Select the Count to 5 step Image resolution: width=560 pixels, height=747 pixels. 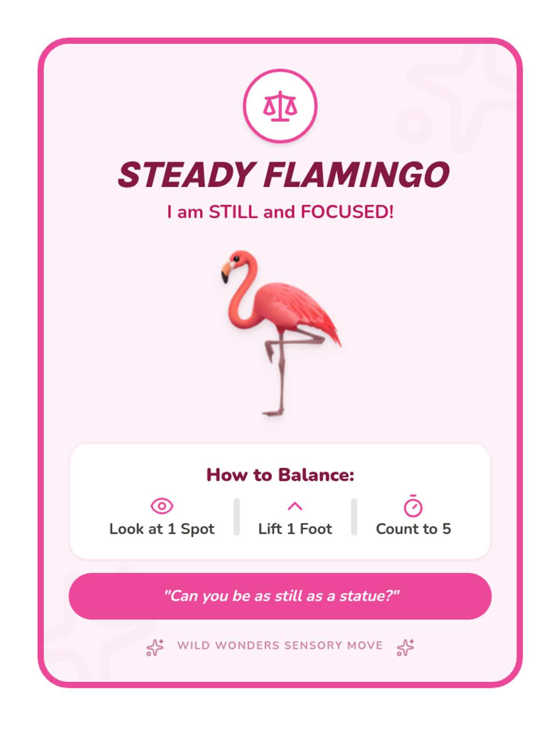[x=413, y=517]
